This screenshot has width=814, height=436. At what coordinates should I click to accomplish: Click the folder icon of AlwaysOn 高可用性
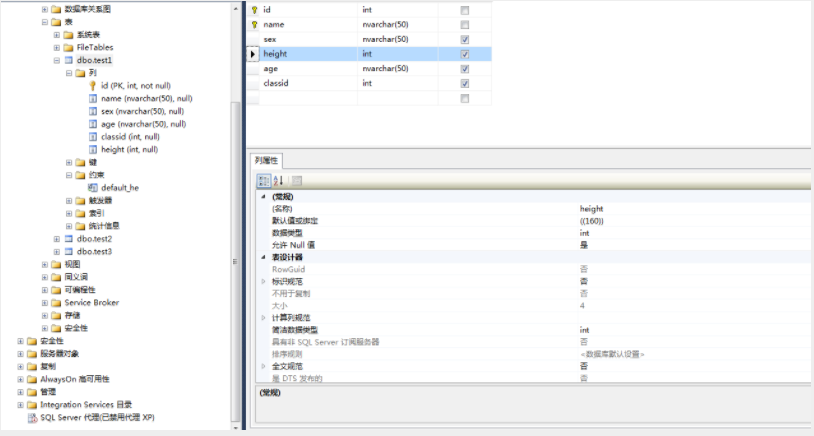32,379
